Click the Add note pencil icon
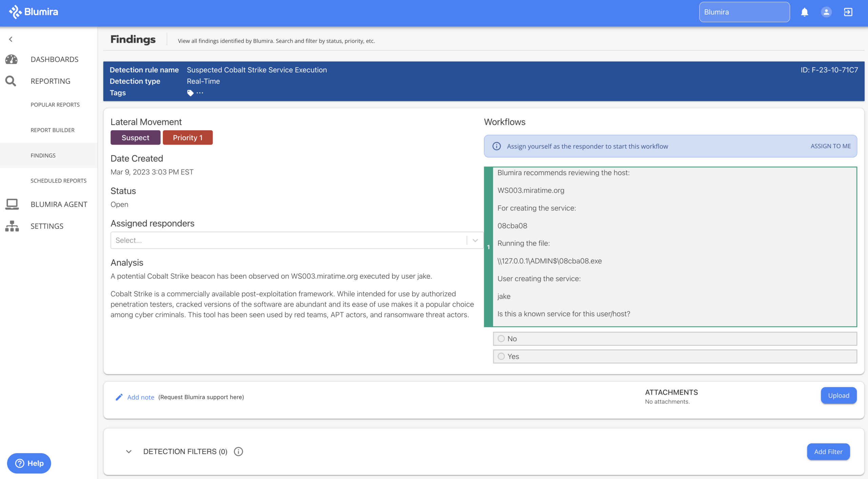 tap(119, 397)
